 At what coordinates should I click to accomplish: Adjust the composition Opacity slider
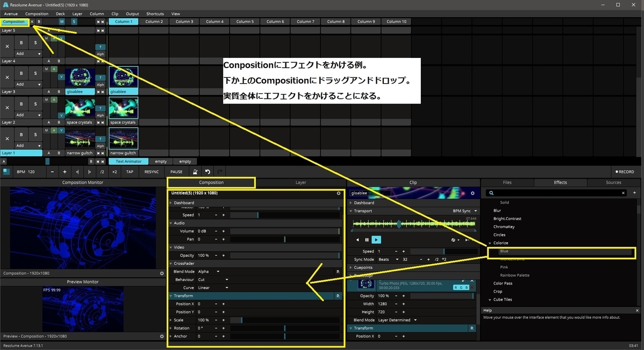coord(285,256)
